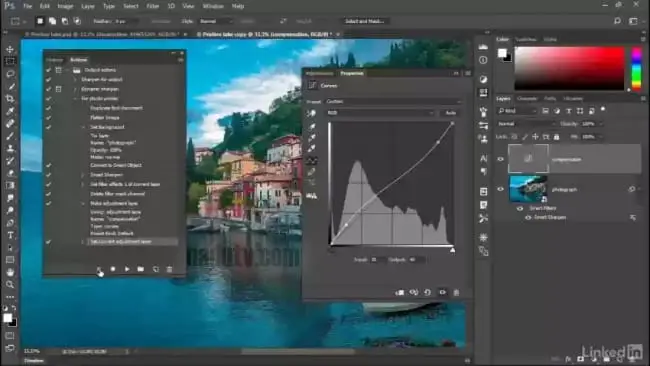Pick the black point eyedropper in Curves
This screenshot has height=366, width=650.
311,126
